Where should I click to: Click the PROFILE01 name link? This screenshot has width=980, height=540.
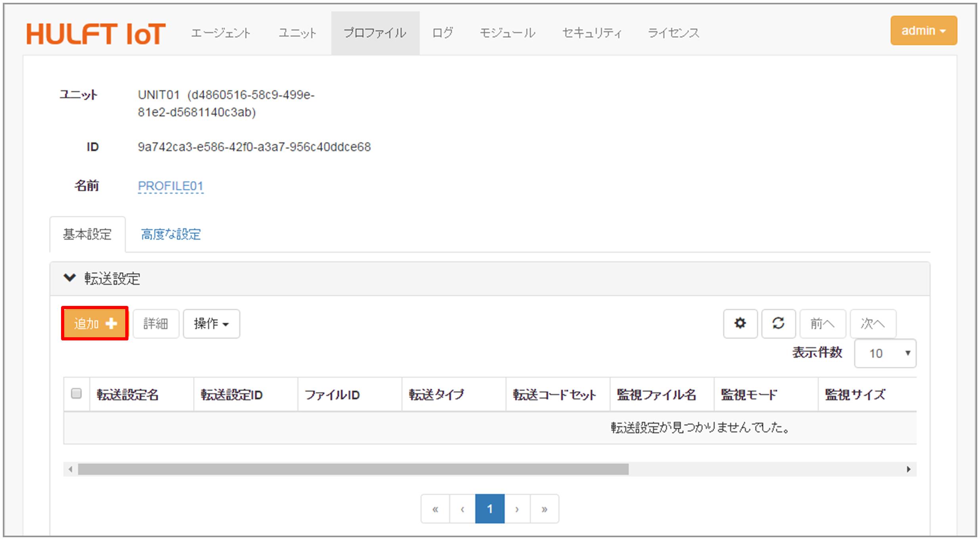coord(170,186)
